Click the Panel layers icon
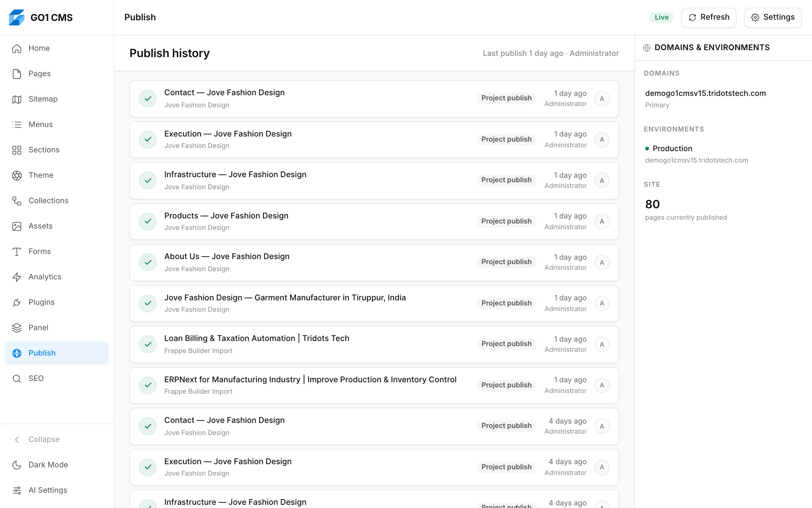The height and width of the screenshot is (508, 812). [x=17, y=328]
